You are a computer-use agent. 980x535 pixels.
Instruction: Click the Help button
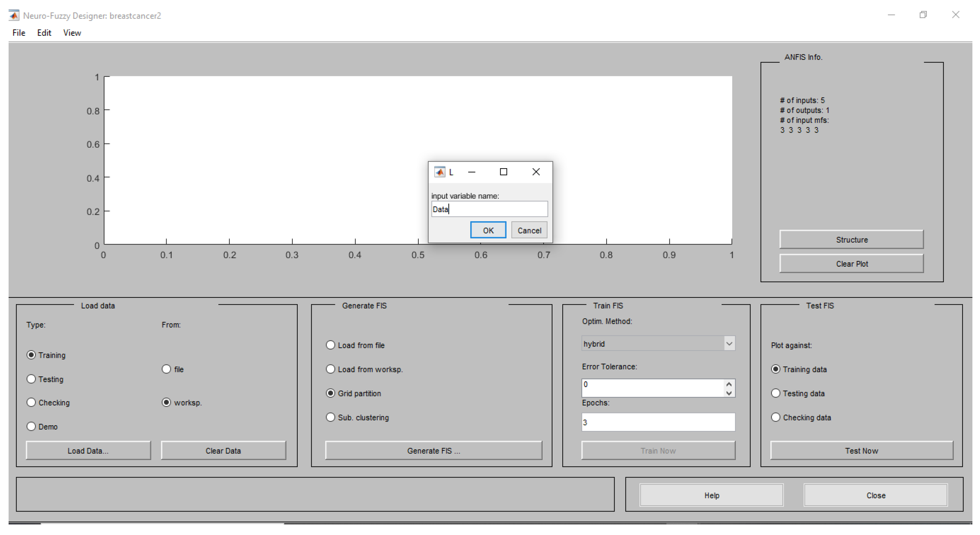tap(711, 495)
